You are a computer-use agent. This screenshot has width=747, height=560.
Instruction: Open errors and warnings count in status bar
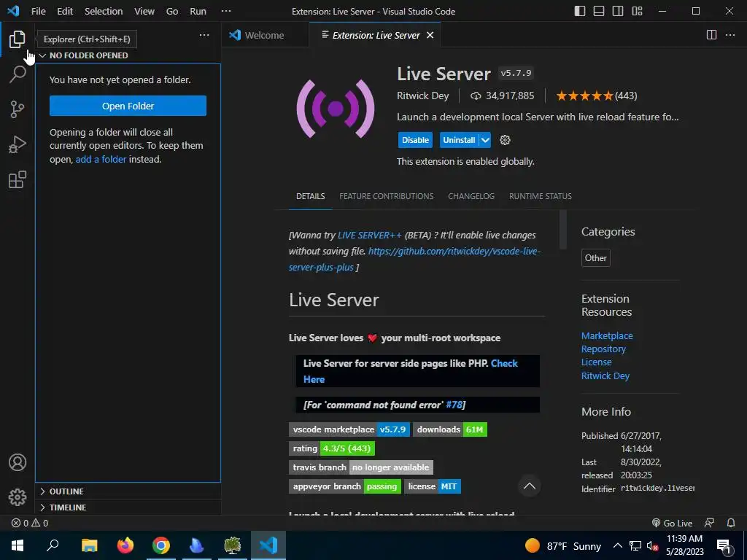[29, 523]
